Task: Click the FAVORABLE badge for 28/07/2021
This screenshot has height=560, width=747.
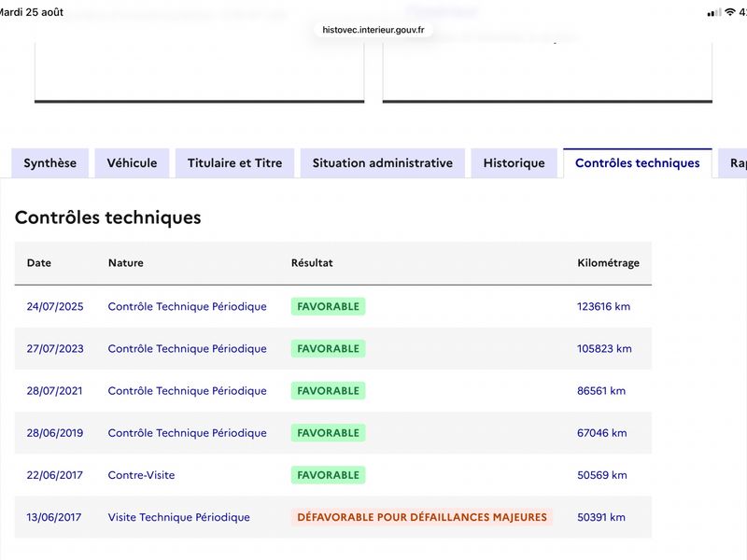Action: click(x=329, y=390)
